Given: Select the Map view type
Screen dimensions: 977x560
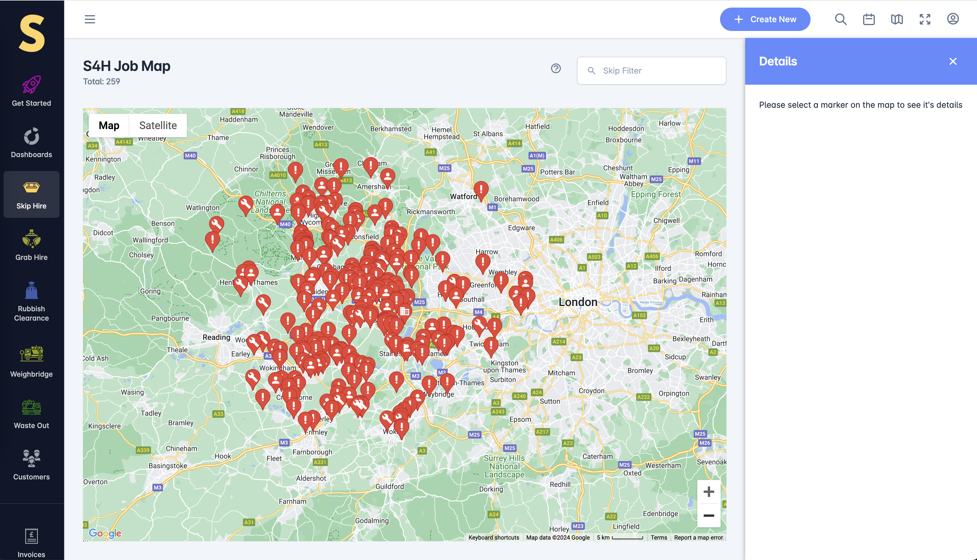Looking at the screenshot, I should [109, 125].
